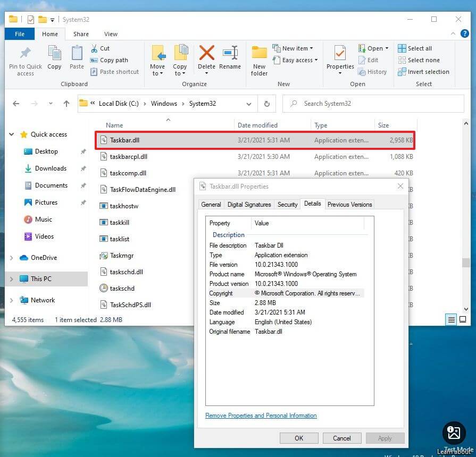Click Local Disk (C:) breadcrumb
476x457 pixels.
point(119,104)
